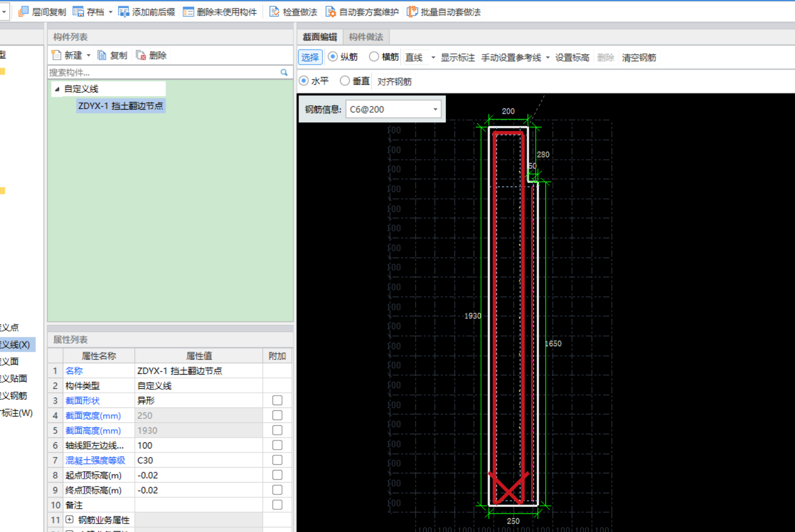
Task: Click the 删除未使用构件 icon
Action: [x=188, y=11]
